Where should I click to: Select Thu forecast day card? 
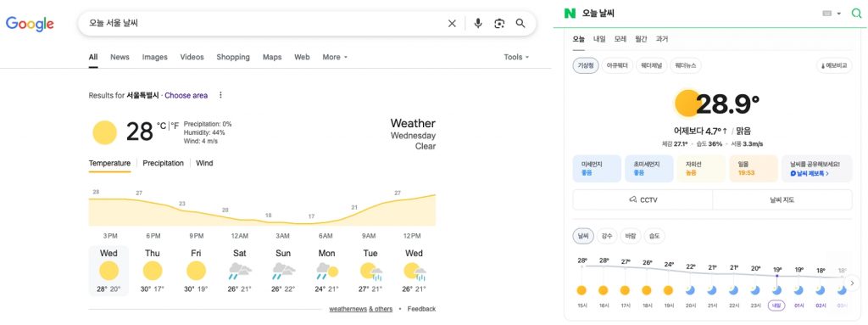tap(153, 272)
